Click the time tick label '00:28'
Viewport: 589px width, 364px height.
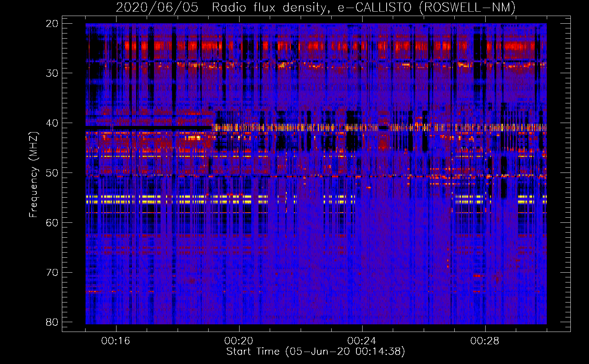pyautogui.click(x=485, y=341)
